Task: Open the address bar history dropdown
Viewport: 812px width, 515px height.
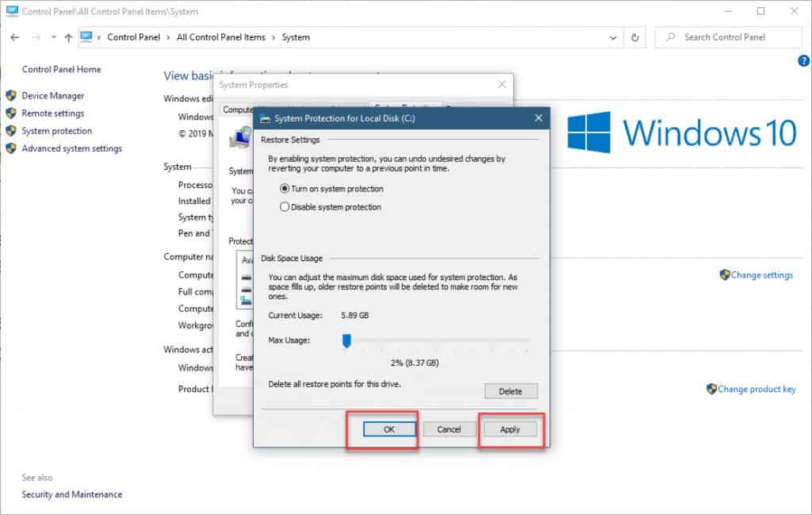Action: (x=613, y=37)
